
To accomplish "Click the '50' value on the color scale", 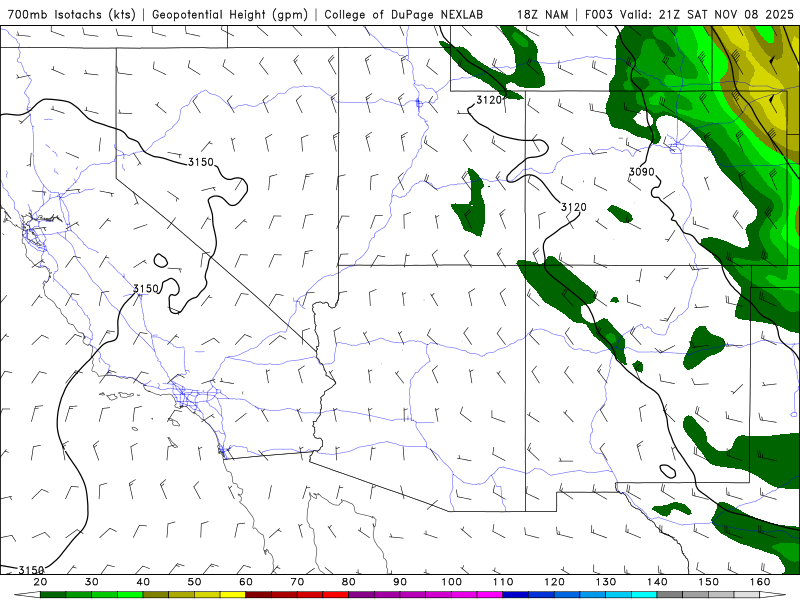I will pos(194,582).
